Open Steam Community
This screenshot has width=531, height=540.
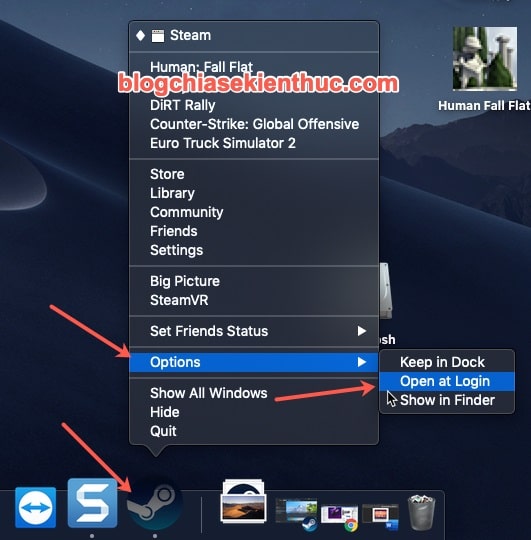[x=254, y=212]
